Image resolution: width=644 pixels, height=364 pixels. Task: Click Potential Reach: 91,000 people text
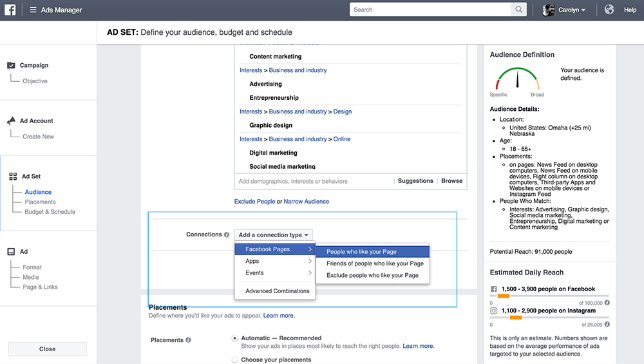[x=531, y=251]
